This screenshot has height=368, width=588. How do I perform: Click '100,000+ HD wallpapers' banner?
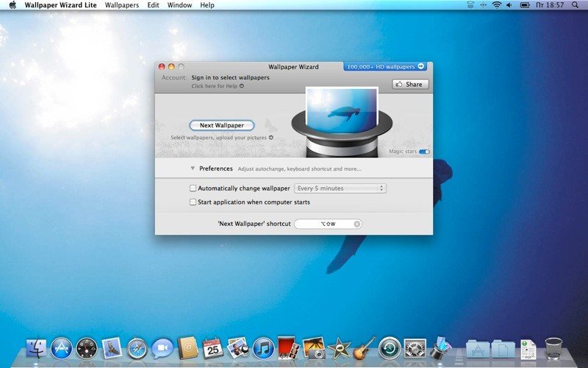[384, 66]
